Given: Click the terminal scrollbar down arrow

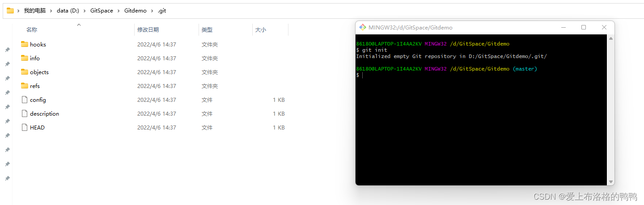Looking at the screenshot, I should click(611, 181).
